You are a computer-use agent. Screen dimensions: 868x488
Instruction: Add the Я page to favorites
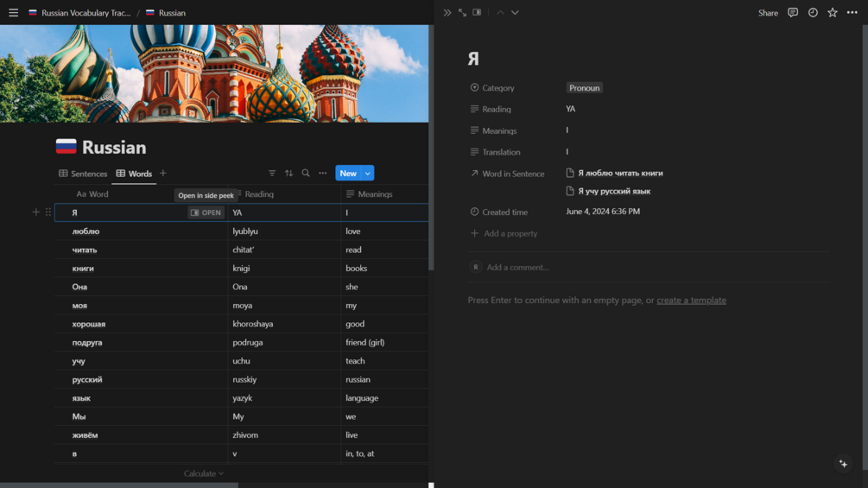pyautogui.click(x=832, y=13)
